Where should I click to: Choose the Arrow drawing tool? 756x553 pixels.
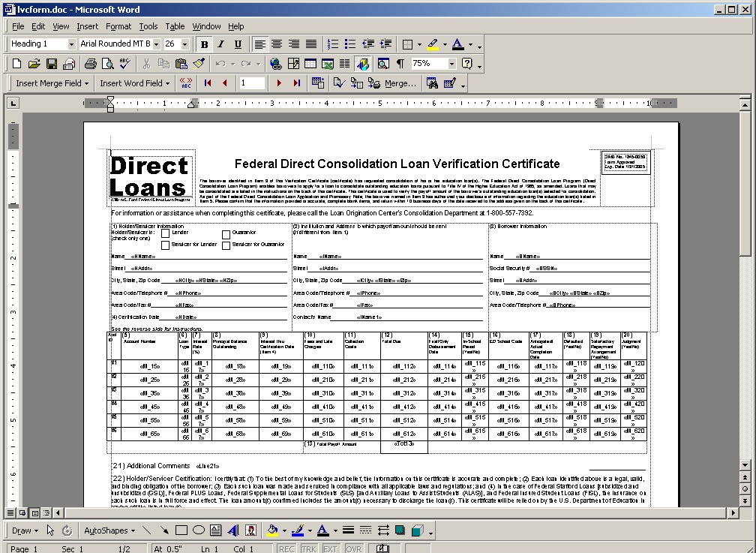point(164,530)
